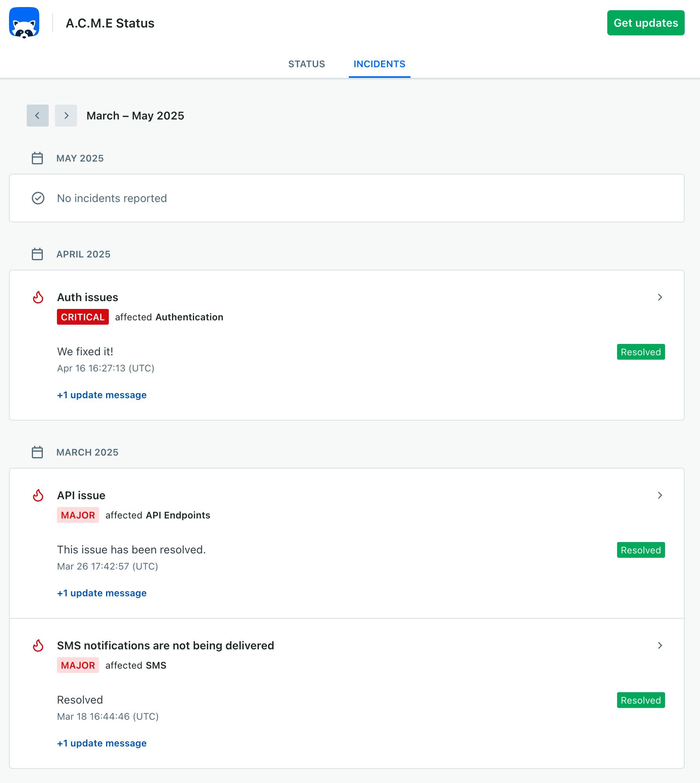700x783 pixels.
Task: Open SMS notifications are not being delivered
Action: click(165, 645)
